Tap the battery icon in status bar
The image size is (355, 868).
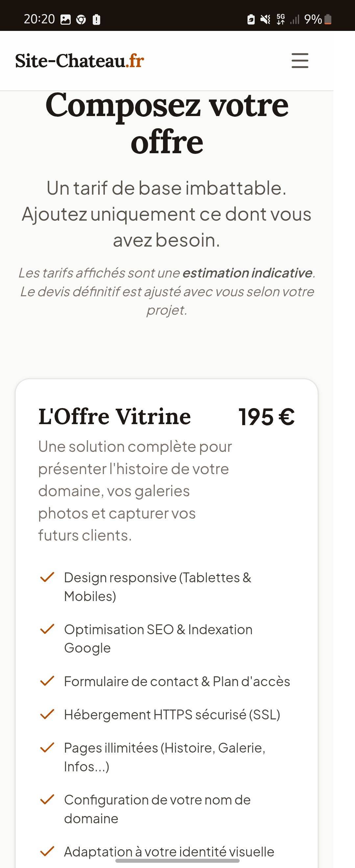click(x=328, y=19)
